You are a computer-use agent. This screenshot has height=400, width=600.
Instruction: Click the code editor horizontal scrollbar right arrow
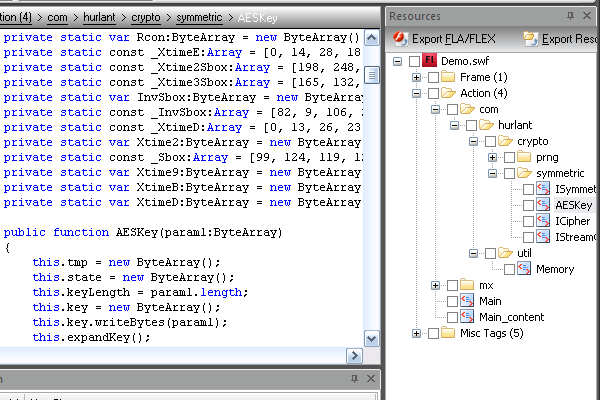[x=354, y=356]
